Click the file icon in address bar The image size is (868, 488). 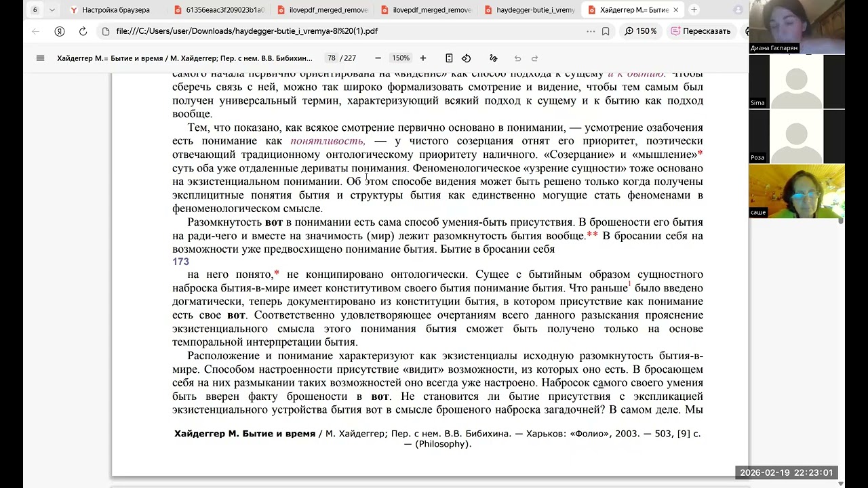pos(105,31)
